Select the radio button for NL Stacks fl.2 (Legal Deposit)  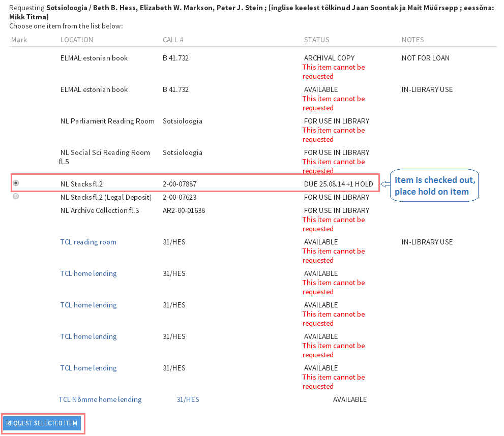(16, 196)
